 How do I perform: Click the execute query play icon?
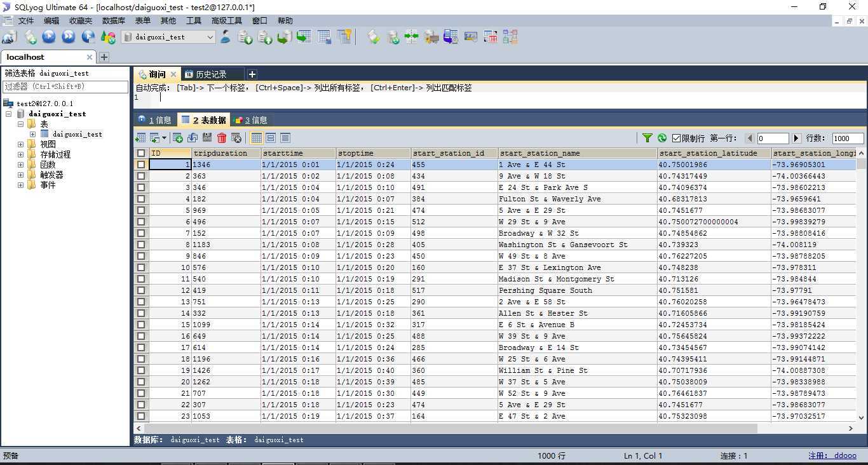coord(49,37)
